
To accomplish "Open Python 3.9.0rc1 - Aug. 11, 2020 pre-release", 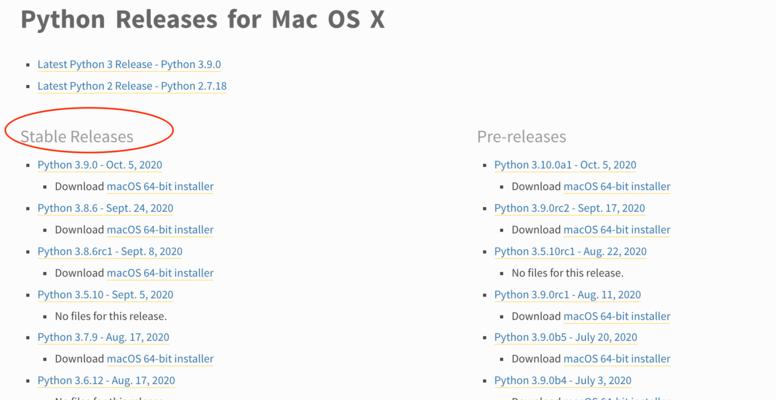I will [568, 295].
